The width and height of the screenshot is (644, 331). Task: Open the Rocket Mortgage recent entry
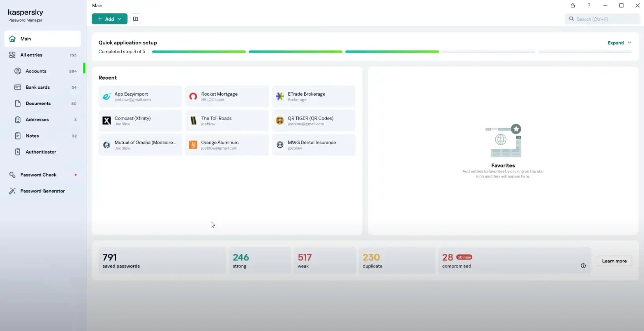tap(227, 97)
